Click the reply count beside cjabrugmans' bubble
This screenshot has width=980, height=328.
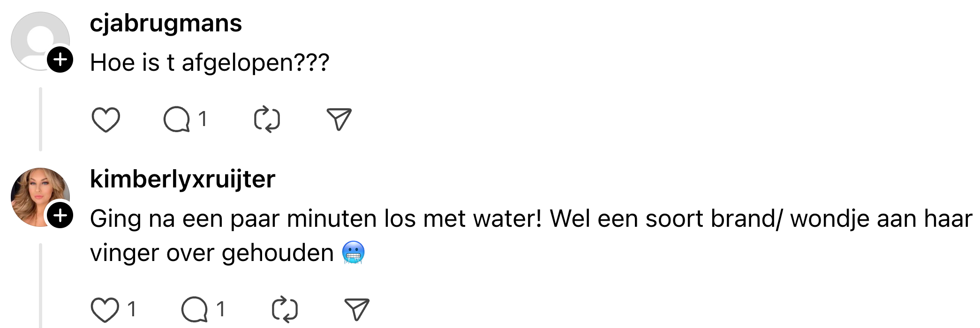203,119
